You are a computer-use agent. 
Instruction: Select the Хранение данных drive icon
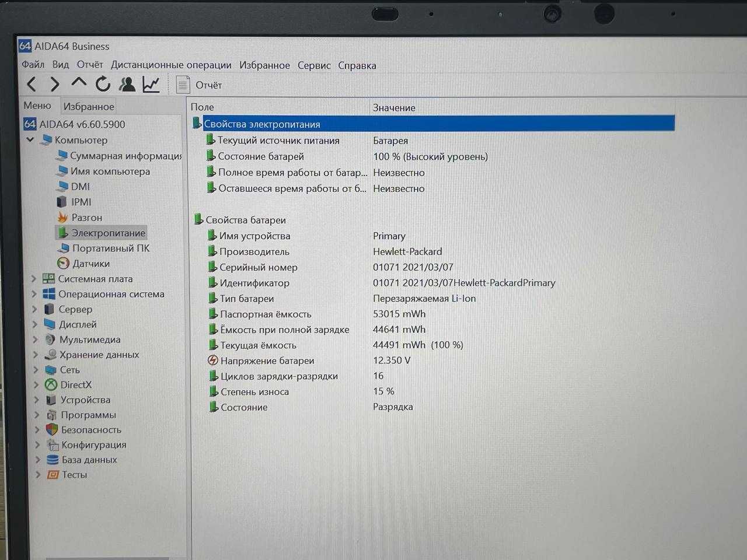(51, 354)
